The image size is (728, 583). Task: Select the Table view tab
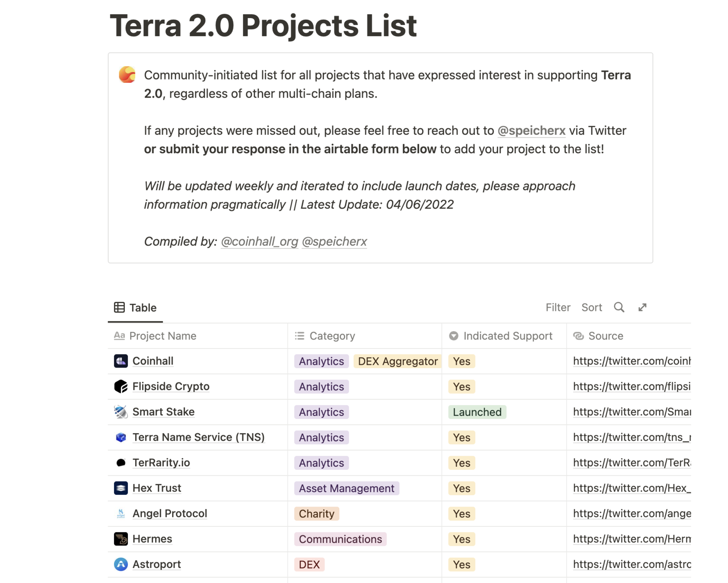click(x=135, y=307)
